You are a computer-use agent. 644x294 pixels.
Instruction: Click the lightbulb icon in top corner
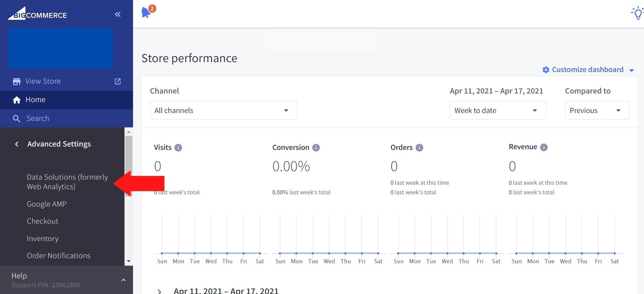[x=637, y=13]
